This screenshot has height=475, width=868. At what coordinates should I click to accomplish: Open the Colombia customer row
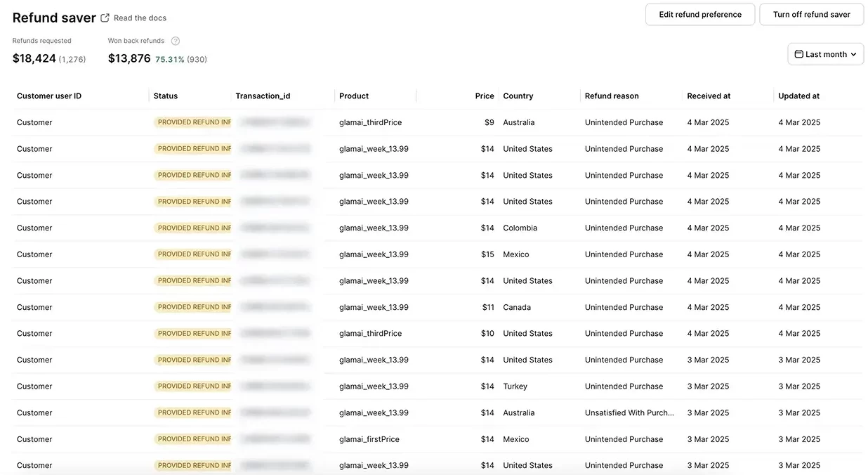click(x=34, y=228)
